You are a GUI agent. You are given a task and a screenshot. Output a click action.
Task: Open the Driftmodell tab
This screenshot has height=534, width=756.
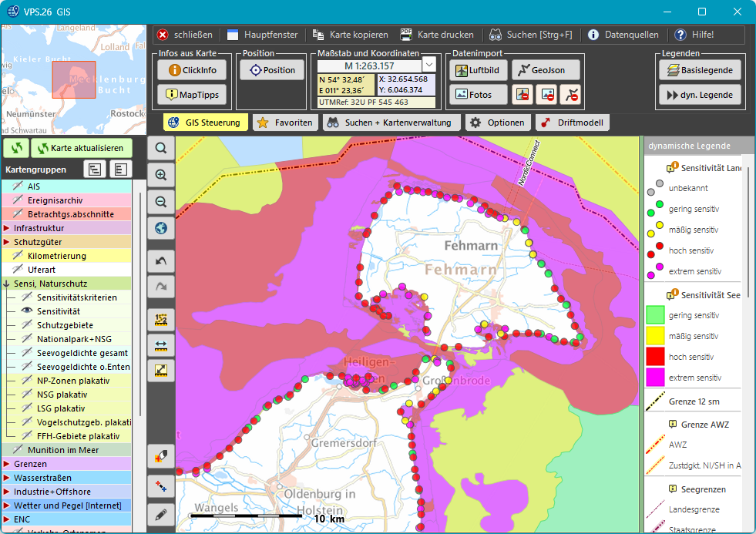click(x=573, y=123)
